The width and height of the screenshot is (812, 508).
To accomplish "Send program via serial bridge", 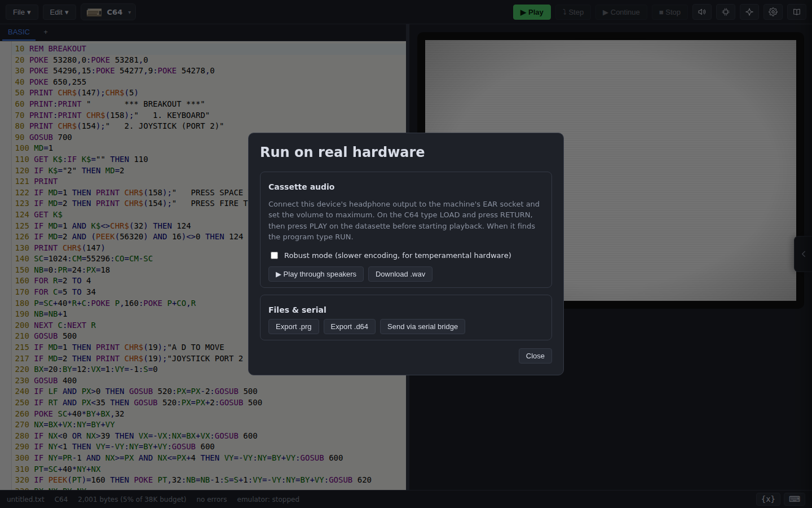I will pos(422,327).
